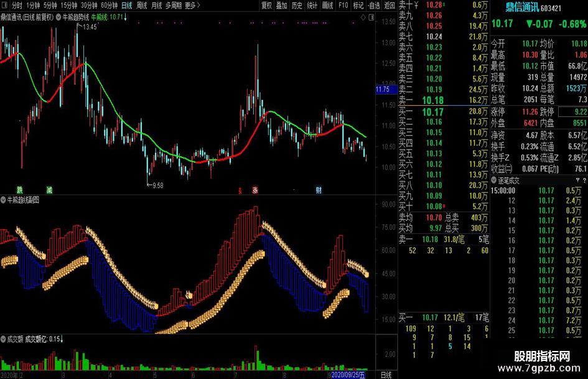Click the down arrow after 成交额亿 0.15

[62, 339]
